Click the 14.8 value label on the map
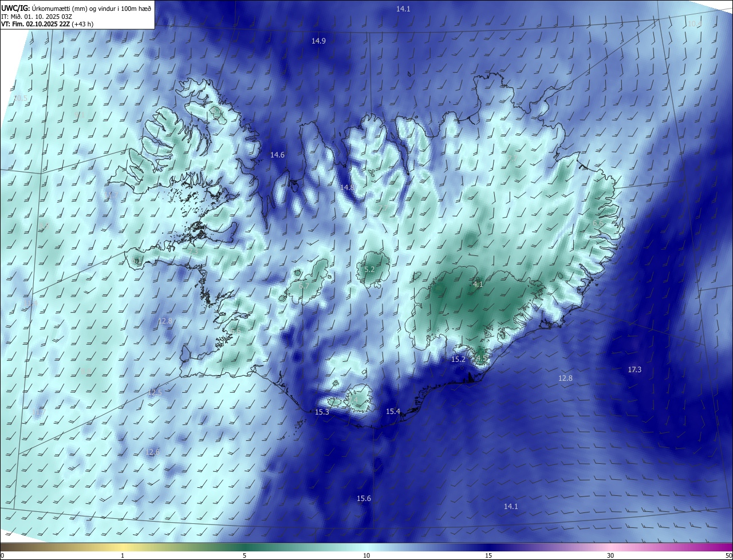The height and width of the screenshot is (560, 733). pos(347,188)
